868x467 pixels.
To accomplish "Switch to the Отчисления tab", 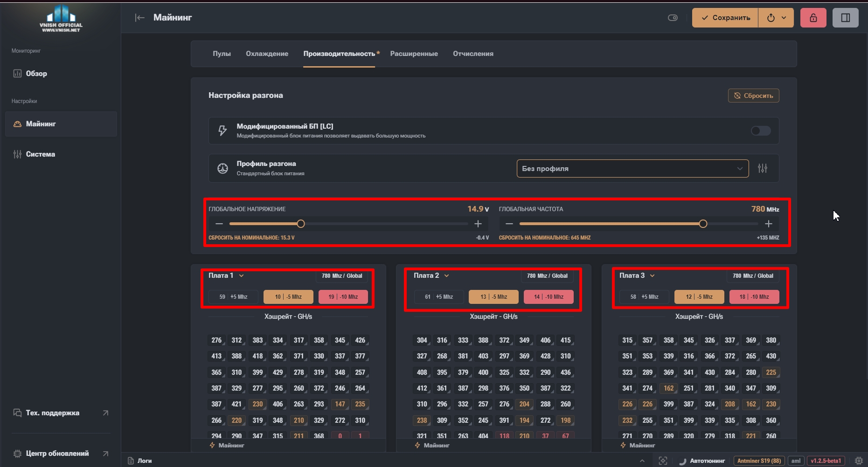I will pos(473,54).
